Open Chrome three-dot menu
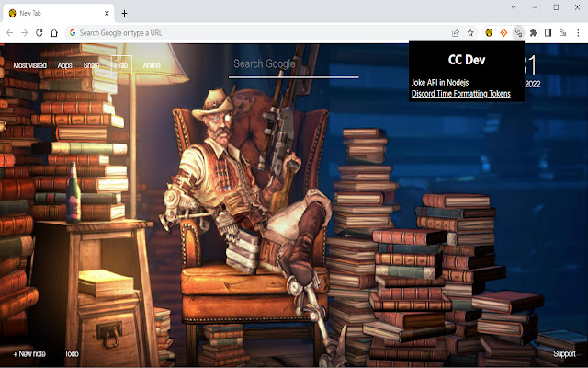588x368 pixels. (578, 33)
